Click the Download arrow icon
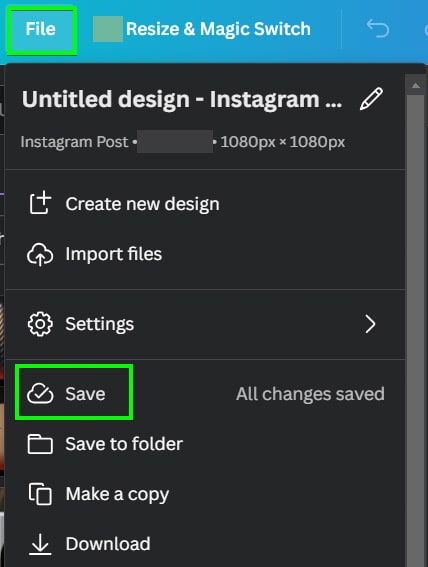Screen dimensions: 428x567 [40, 543]
